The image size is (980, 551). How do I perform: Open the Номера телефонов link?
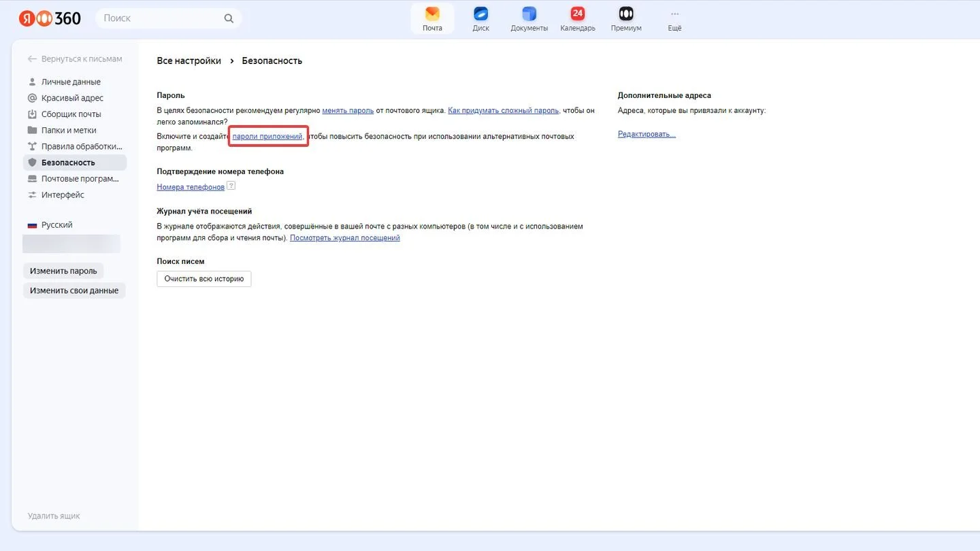[191, 187]
